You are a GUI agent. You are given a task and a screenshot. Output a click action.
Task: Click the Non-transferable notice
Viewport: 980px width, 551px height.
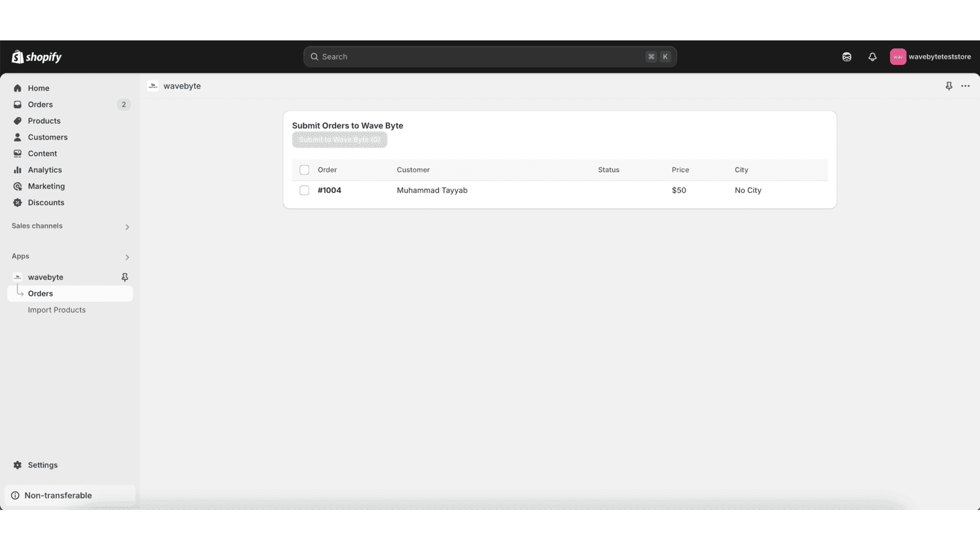pos(70,495)
